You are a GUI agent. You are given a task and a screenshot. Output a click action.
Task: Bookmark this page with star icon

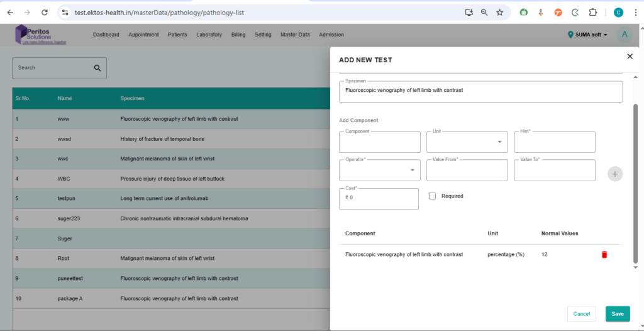tap(499, 12)
